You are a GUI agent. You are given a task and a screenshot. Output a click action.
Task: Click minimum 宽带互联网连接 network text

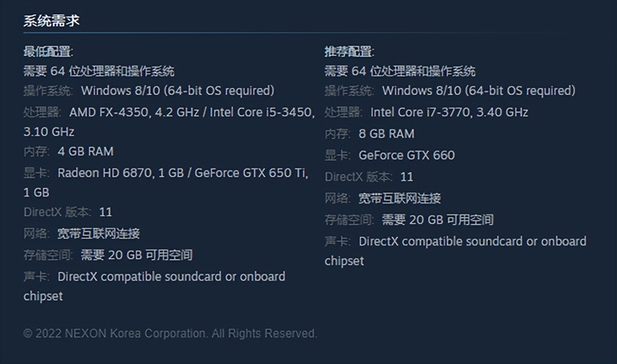point(98,234)
